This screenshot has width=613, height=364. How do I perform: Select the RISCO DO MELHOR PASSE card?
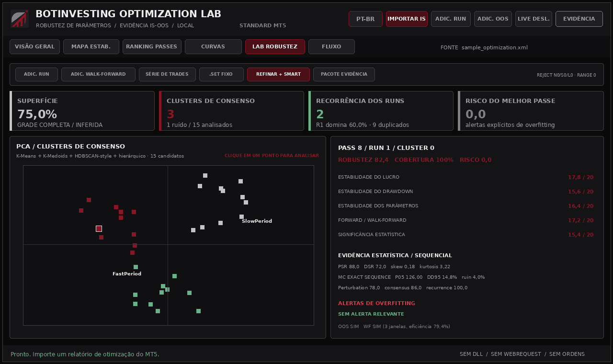(x=531, y=111)
